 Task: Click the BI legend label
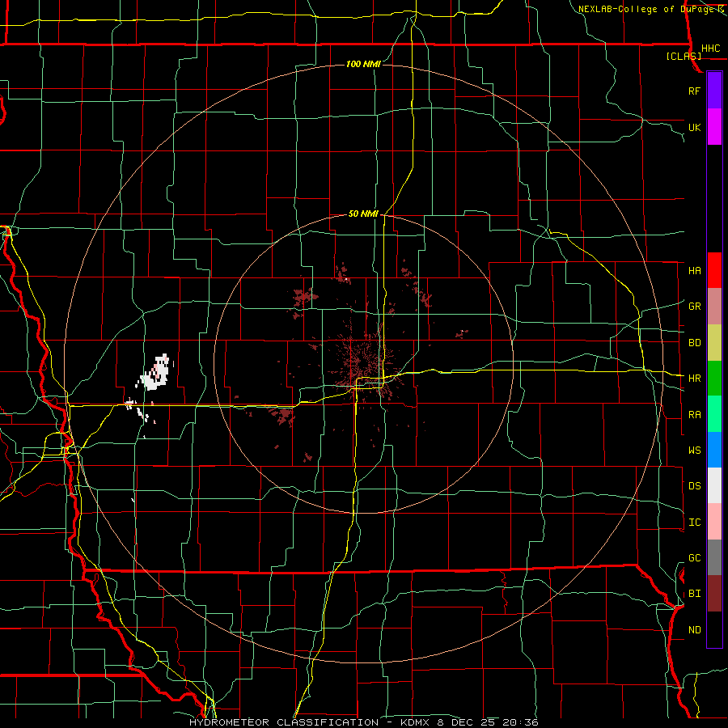click(695, 594)
